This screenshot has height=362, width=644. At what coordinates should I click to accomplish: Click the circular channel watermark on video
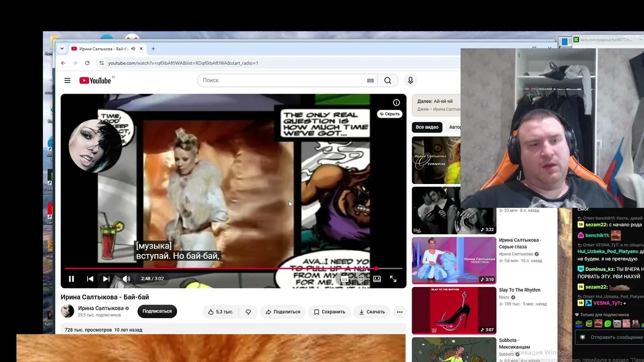click(x=95, y=146)
